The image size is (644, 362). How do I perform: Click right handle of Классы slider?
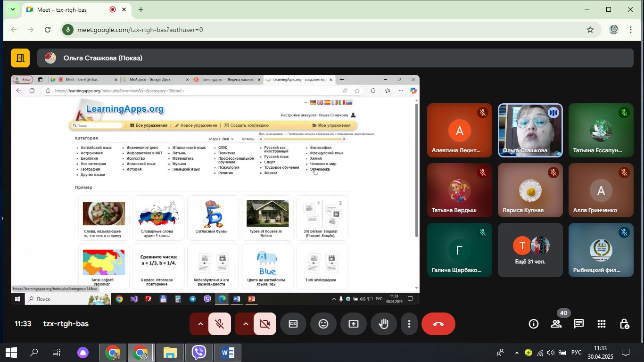(x=344, y=139)
